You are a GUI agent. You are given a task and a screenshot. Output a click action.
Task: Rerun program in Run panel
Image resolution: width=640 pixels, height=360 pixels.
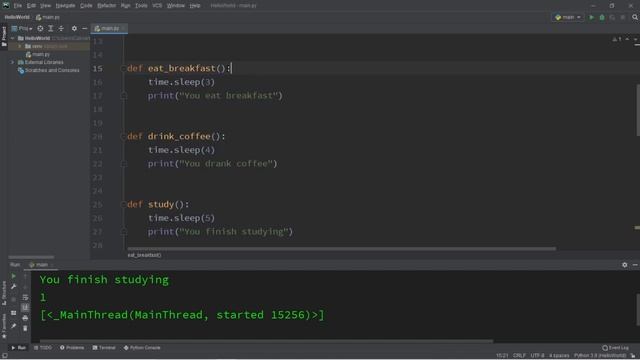(13, 276)
